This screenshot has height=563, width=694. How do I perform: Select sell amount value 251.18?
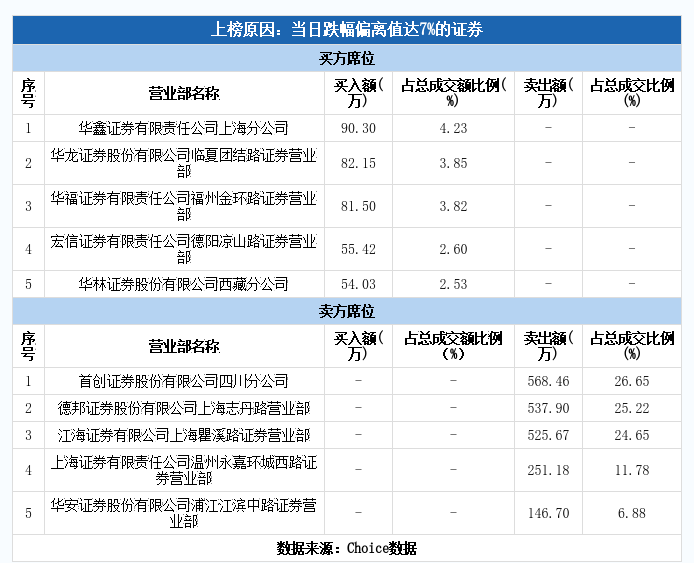(548, 470)
